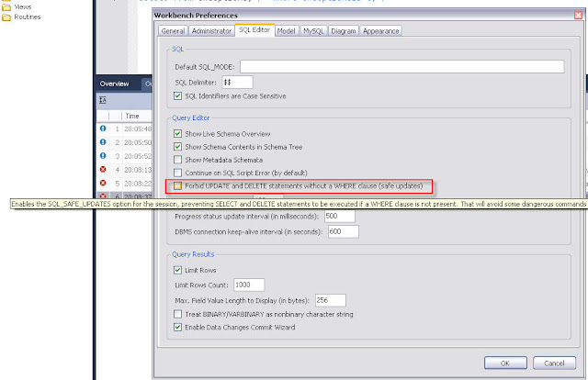Viewport: 588px width, 380px height.
Task: Close the Workbench Preferences window
Action: (x=578, y=15)
